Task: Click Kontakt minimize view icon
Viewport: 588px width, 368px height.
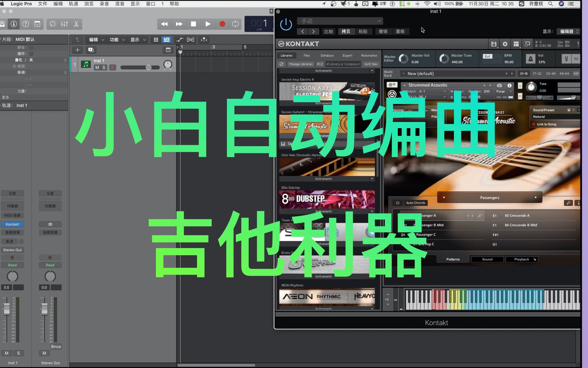Action: pyautogui.click(x=527, y=44)
